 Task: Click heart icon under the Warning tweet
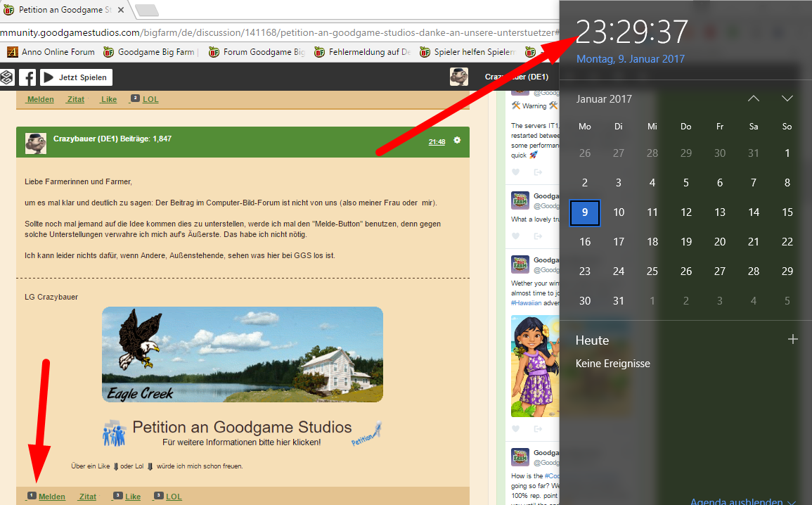515,172
